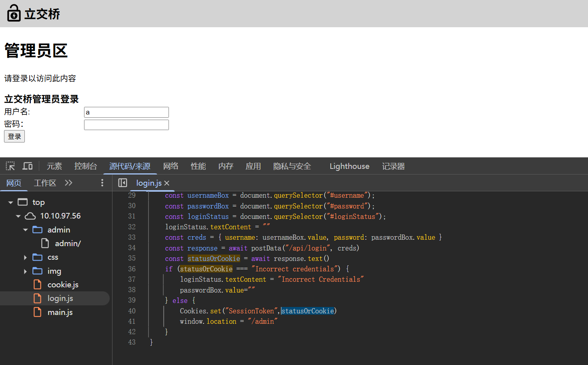Open the three-dot navigator options menu
588x365 pixels.
(102, 183)
